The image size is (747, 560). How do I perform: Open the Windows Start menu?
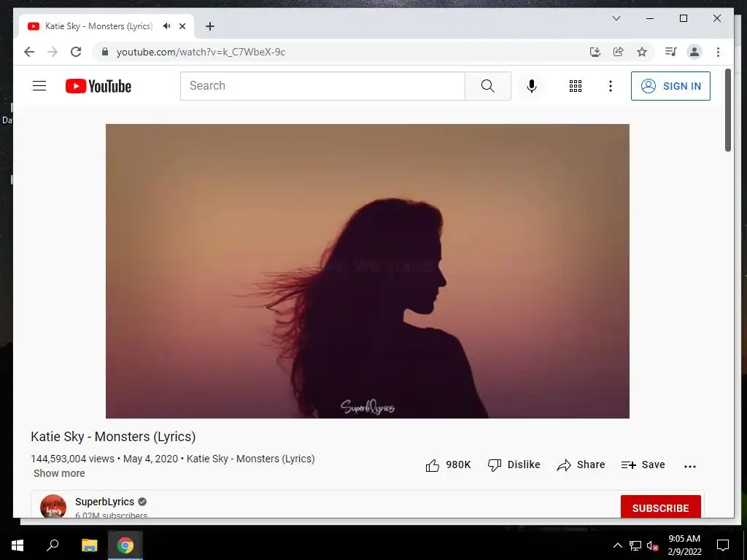[18, 545]
